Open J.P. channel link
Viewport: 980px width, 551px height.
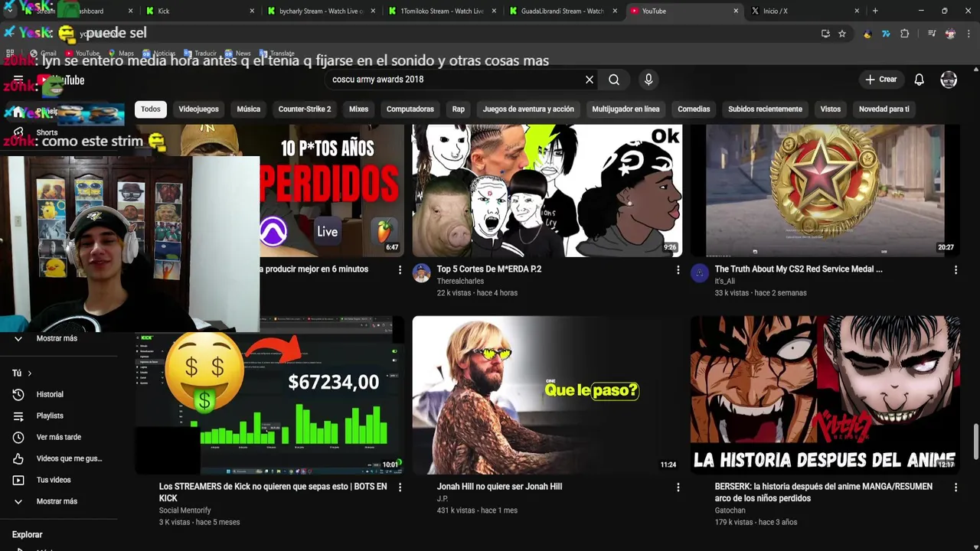click(x=443, y=499)
